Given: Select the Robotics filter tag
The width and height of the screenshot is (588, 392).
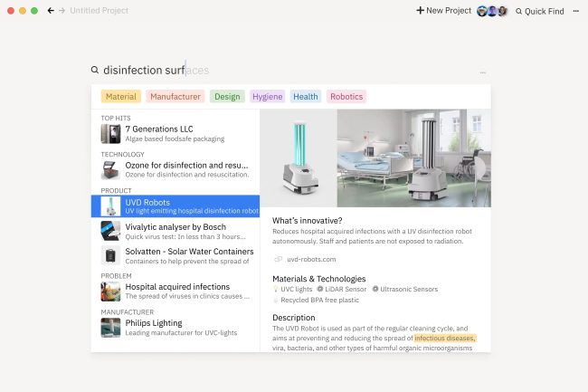Looking at the screenshot, I should 346,96.
